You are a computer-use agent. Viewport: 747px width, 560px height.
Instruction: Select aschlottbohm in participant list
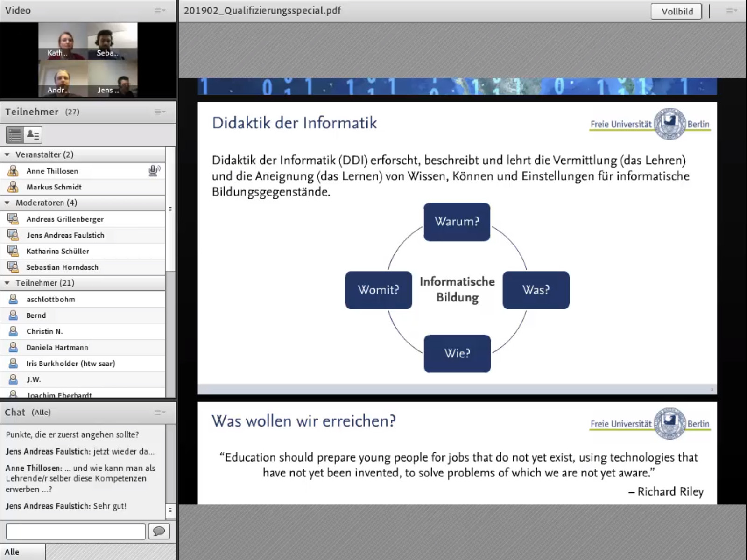[x=83, y=299]
